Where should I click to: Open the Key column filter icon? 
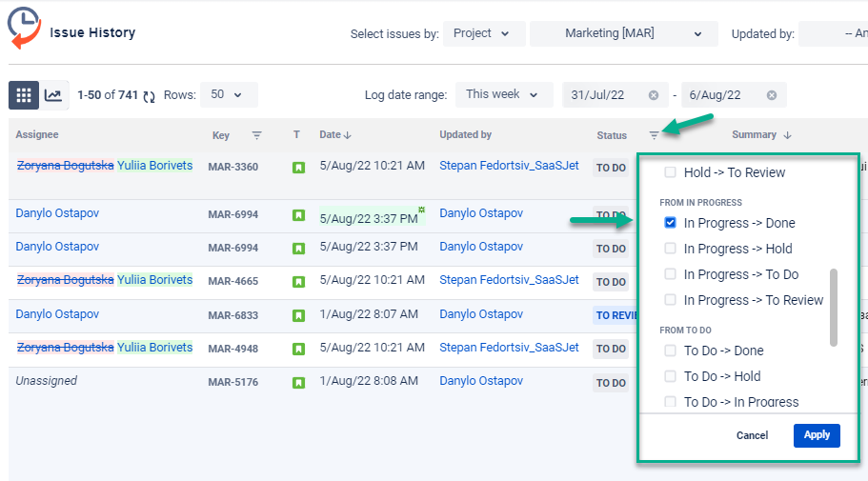pyautogui.click(x=256, y=135)
